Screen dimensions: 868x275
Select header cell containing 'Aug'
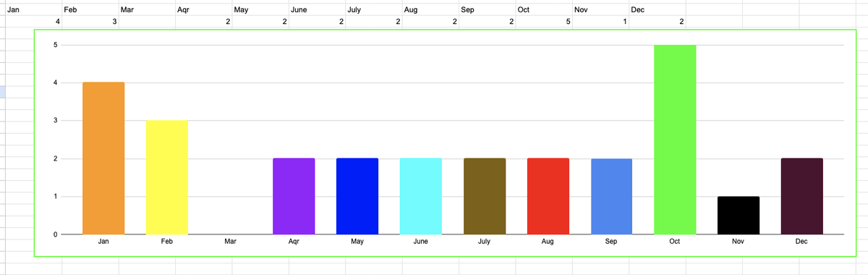[430, 9]
